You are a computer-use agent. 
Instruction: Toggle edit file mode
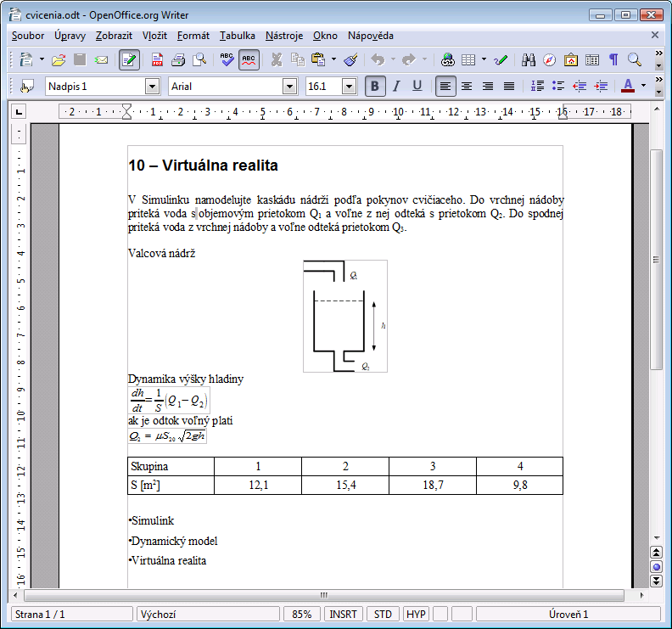coord(129,59)
